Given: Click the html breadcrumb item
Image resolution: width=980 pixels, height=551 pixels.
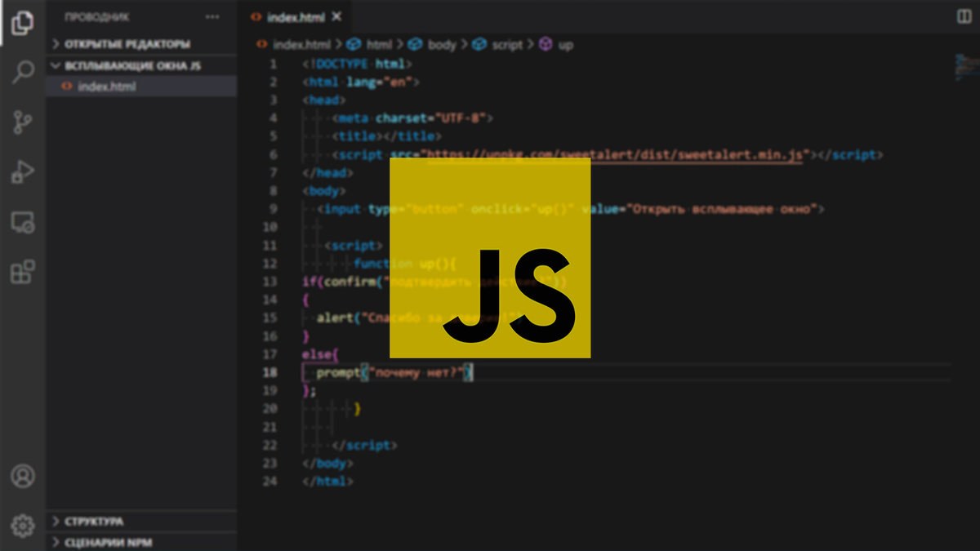Looking at the screenshot, I should (372, 45).
